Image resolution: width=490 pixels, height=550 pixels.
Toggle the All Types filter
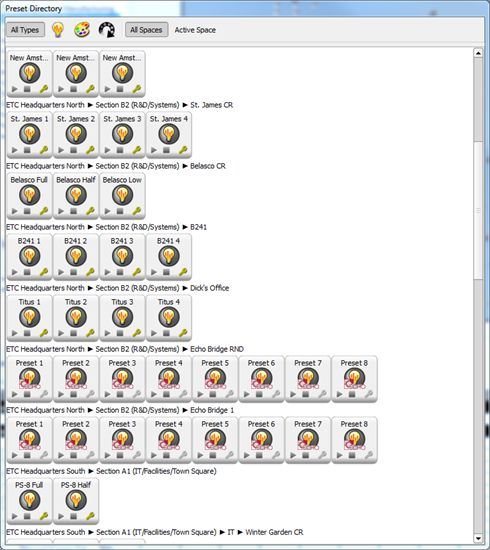coord(25,30)
